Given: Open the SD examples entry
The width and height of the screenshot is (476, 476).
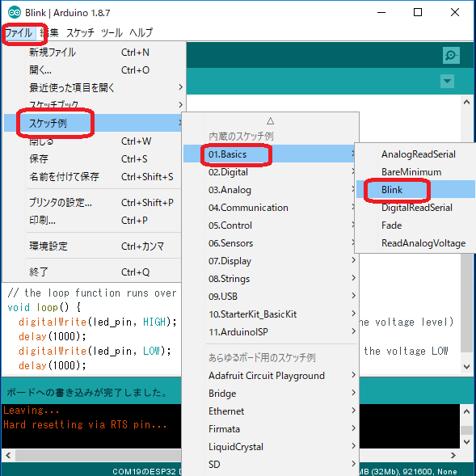Looking at the screenshot, I should [x=270, y=465].
